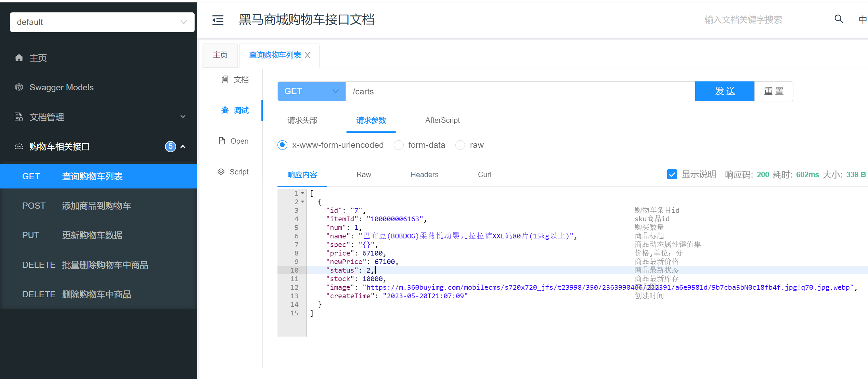Click the 文档管理 document icon
The image size is (868, 379).
19,117
